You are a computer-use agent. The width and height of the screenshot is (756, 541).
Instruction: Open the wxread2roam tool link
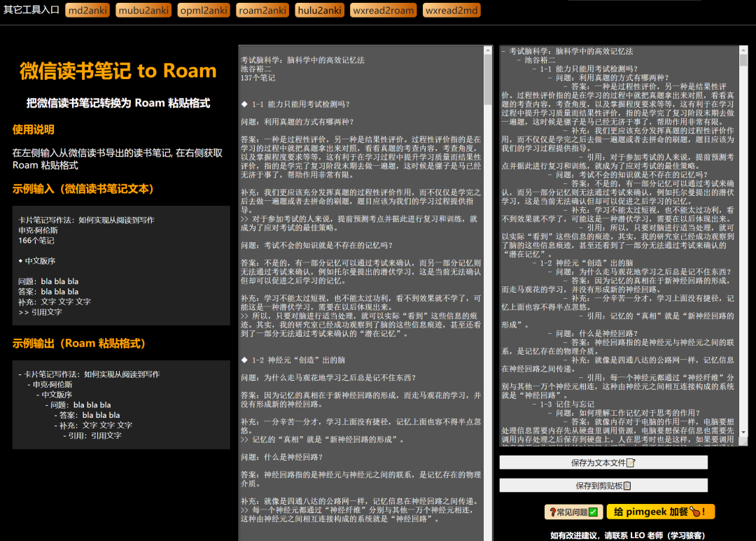point(384,10)
